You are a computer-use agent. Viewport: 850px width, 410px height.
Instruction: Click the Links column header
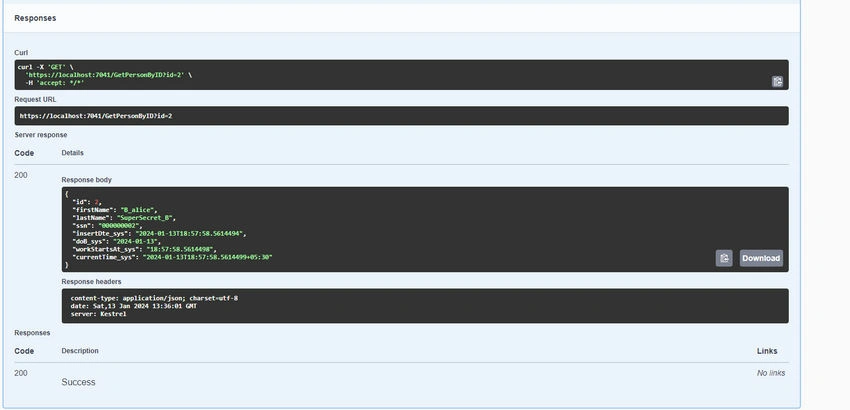pyautogui.click(x=767, y=351)
